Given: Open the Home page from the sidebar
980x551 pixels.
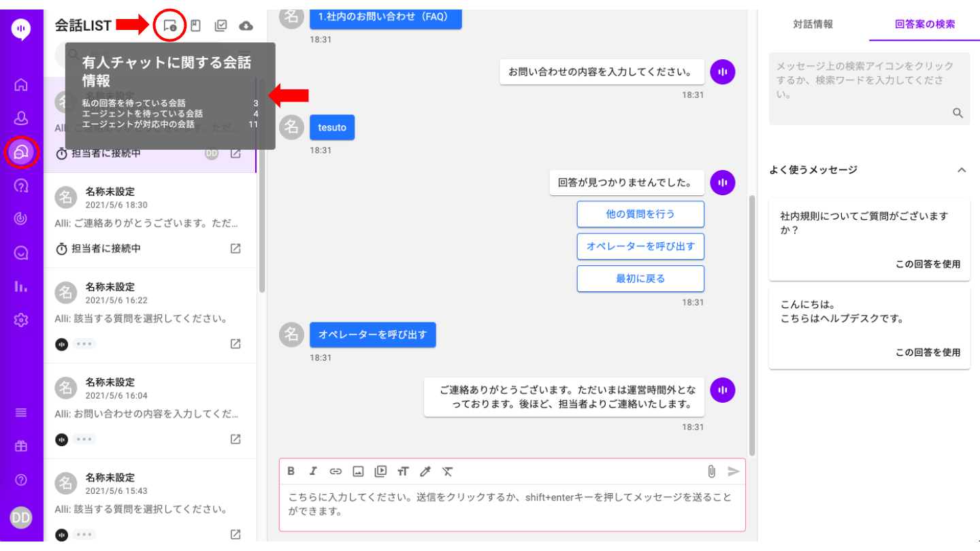Looking at the screenshot, I should coord(21,84).
